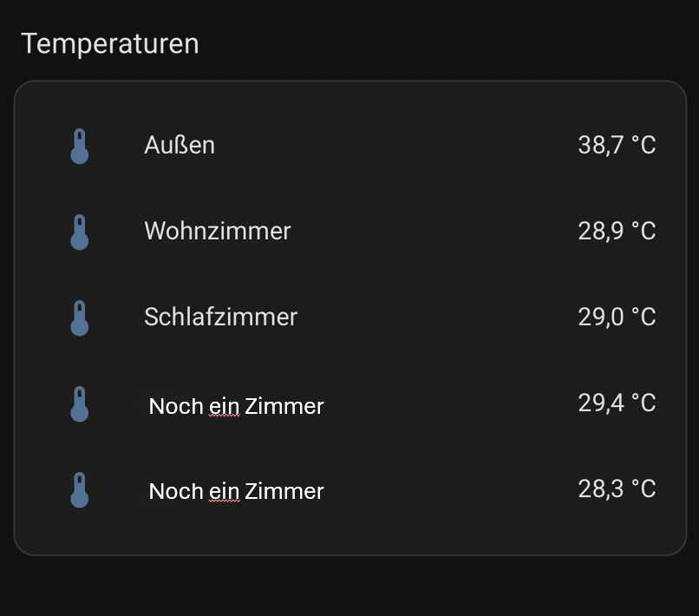Open the 29,0 °C Schlafzimmer value

pos(617,318)
